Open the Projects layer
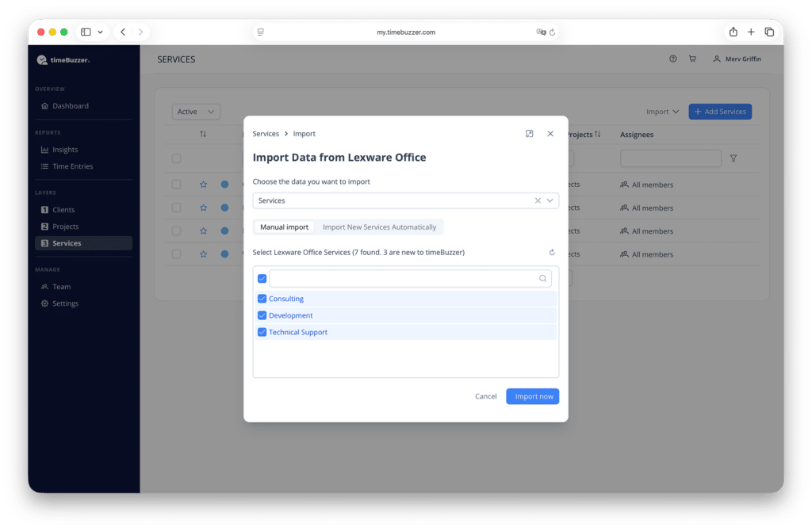Image resolution: width=812 pixels, height=530 pixels. (65, 227)
